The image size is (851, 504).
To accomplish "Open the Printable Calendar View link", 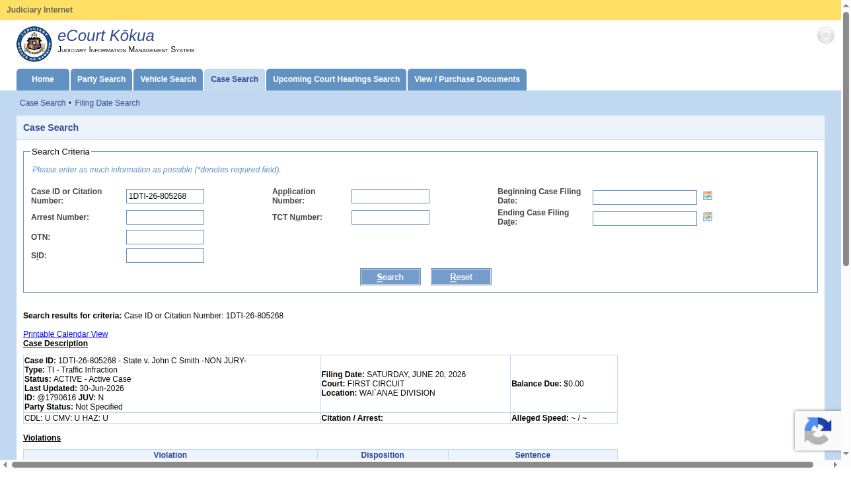I will click(x=65, y=334).
